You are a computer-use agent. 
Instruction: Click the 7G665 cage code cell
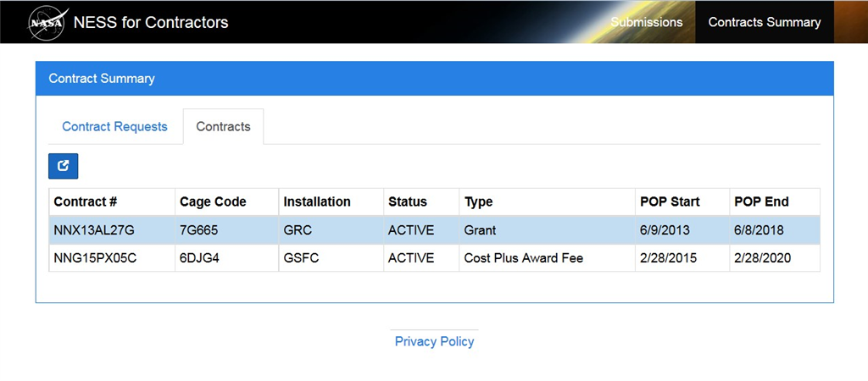198,230
